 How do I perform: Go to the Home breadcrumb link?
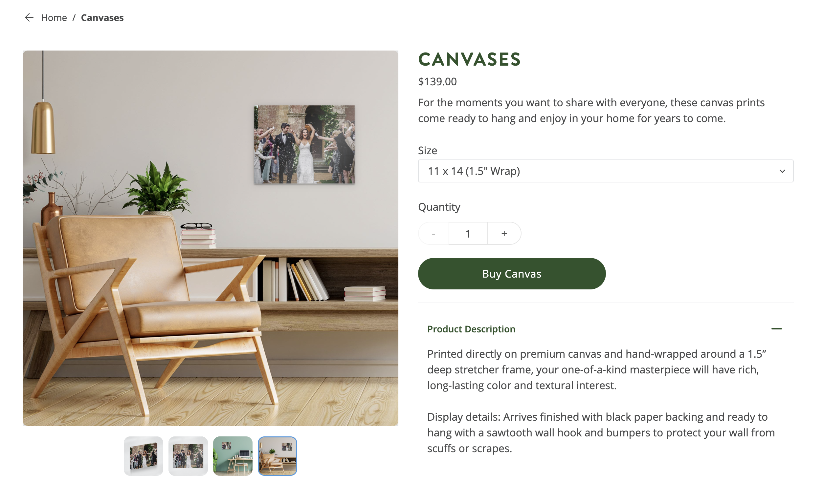[54, 18]
